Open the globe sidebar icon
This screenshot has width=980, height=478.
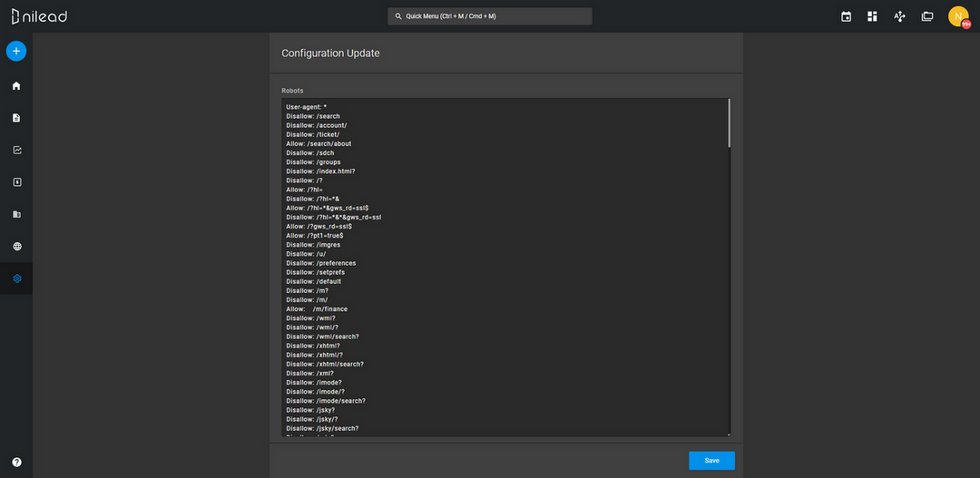click(17, 246)
